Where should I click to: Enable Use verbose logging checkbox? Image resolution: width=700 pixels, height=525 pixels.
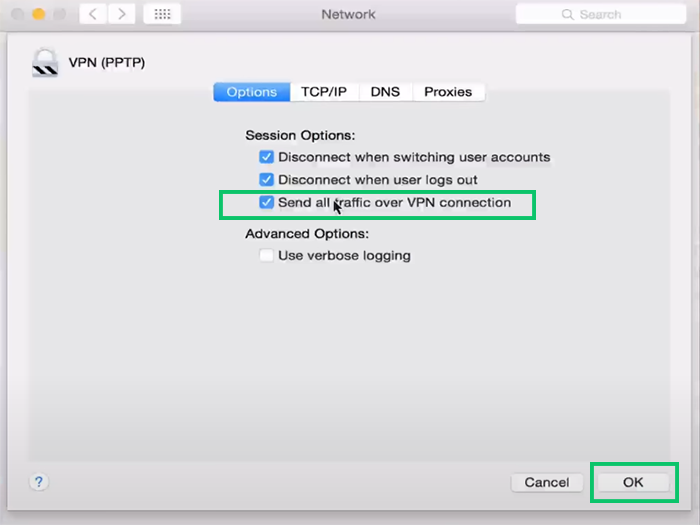[x=267, y=255]
